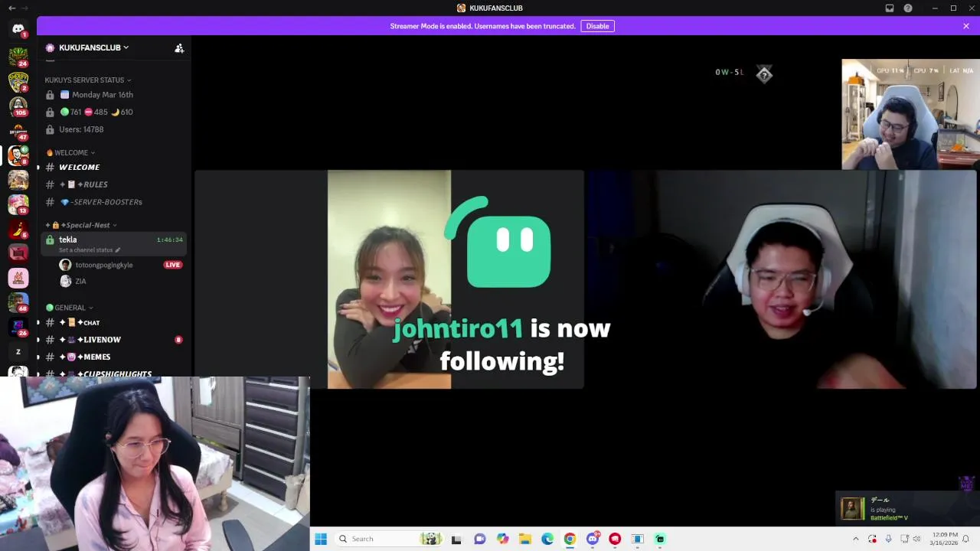Click the Battlefield V playing notification
980x551 pixels.
[907, 508]
